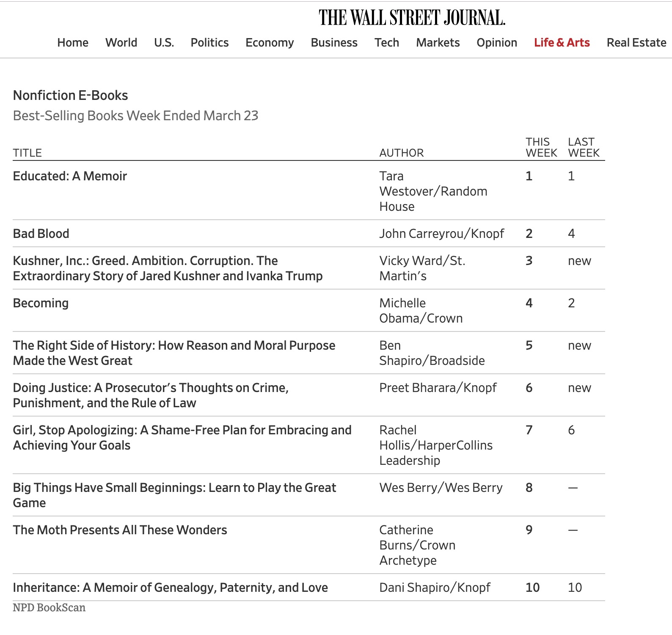The image size is (672, 635).
Task: Navigate to the Economy section
Action: 270,43
